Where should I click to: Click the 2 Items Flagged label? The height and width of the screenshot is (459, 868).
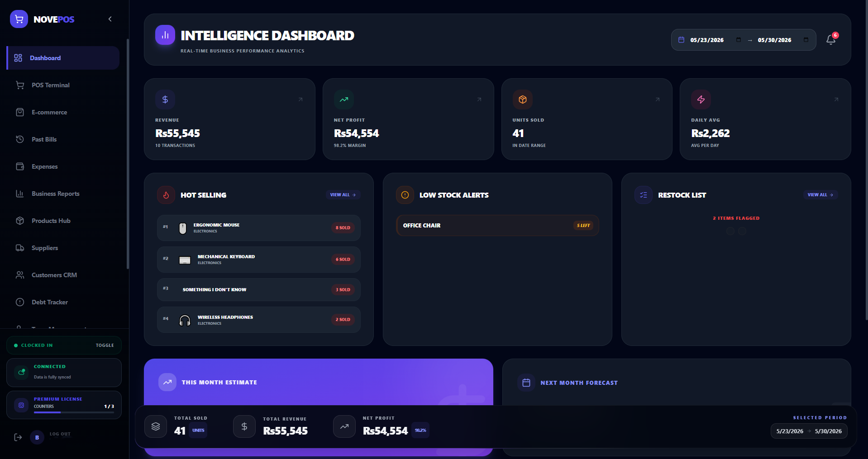736,218
